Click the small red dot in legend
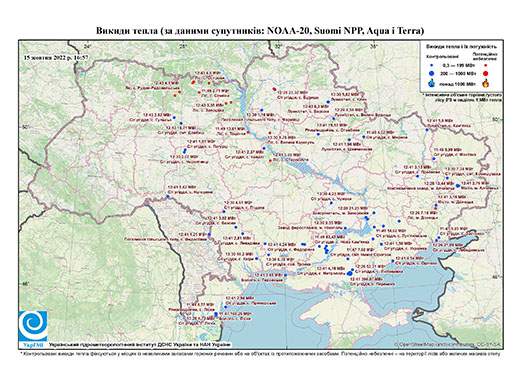Screen dimensions: 520x368 485,65
